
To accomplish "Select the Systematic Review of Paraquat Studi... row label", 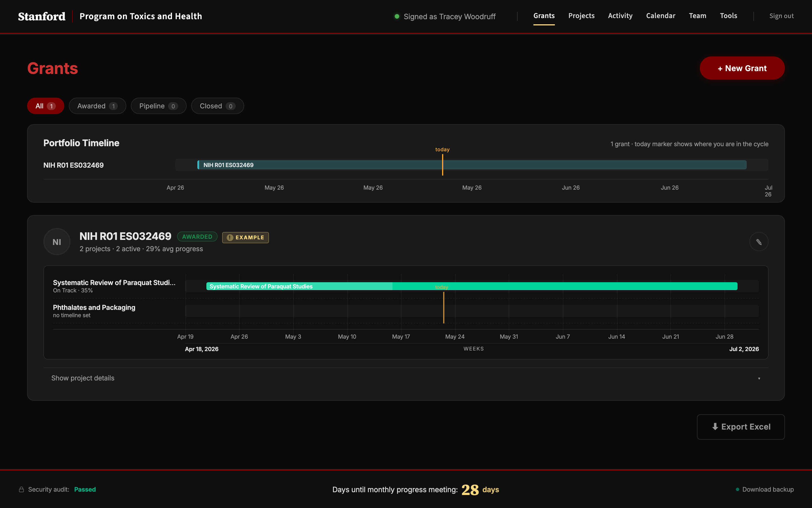I will click(114, 283).
